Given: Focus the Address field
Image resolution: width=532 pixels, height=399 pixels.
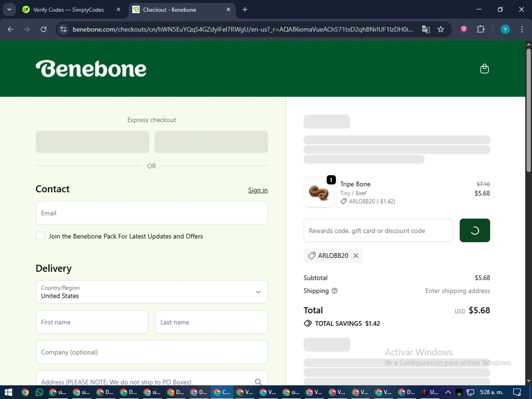Looking at the screenshot, I should tap(152, 378).
